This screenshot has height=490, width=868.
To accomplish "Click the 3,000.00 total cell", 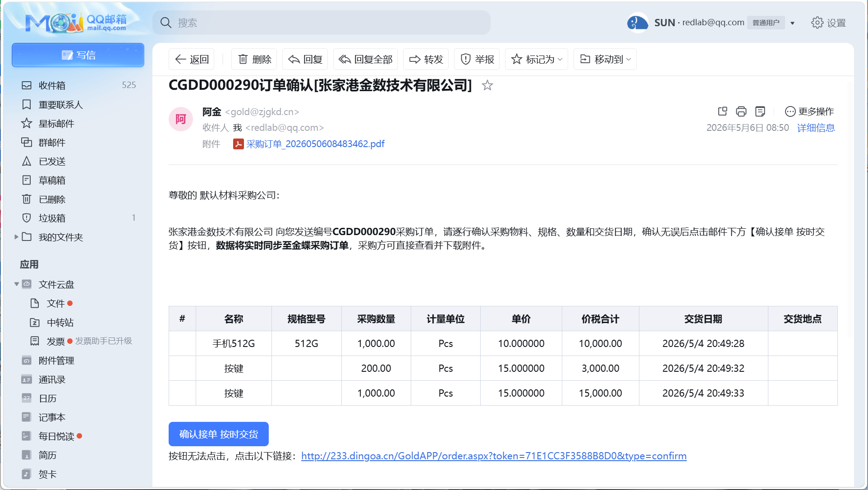I will point(600,368).
